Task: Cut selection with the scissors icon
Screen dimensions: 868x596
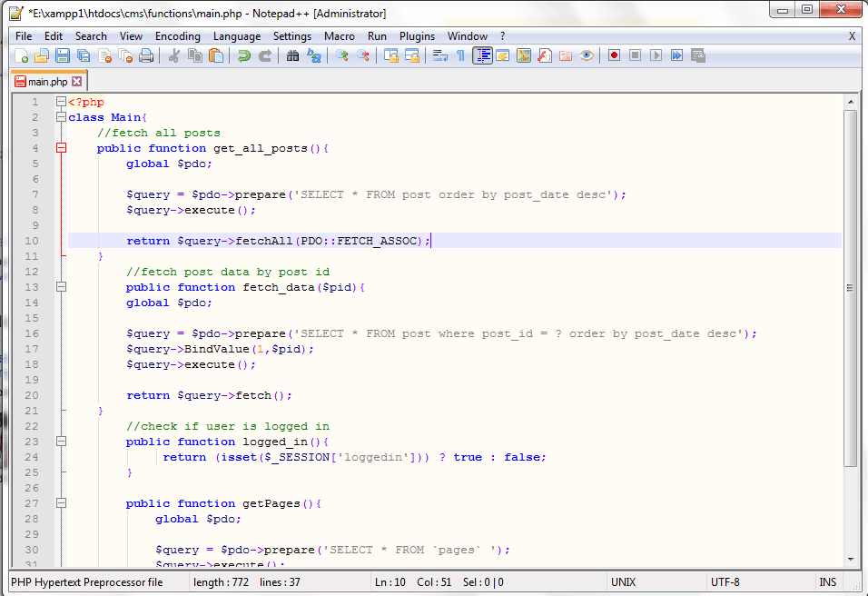Action: (173, 55)
